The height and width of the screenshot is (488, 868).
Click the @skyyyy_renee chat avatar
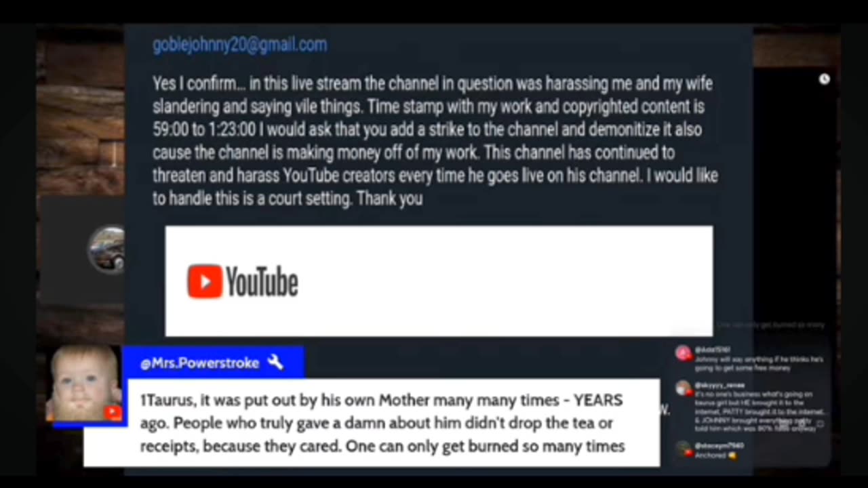[683, 388]
